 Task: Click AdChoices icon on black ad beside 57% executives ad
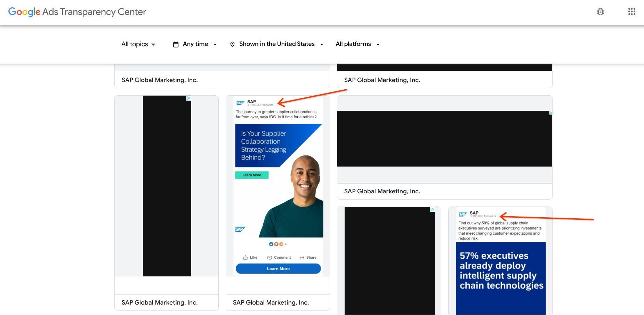432,210
